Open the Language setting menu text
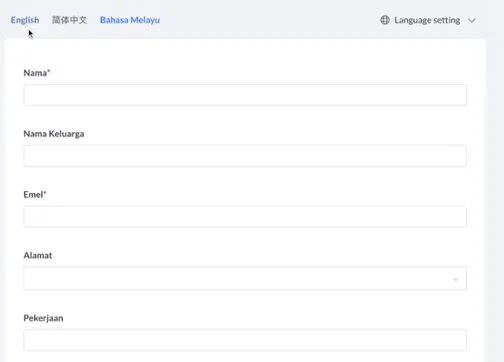 [x=427, y=20]
